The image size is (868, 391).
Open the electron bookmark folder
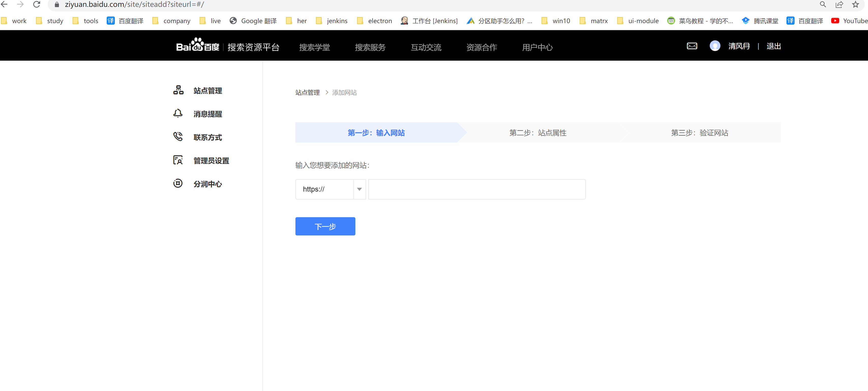click(x=375, y=21)
